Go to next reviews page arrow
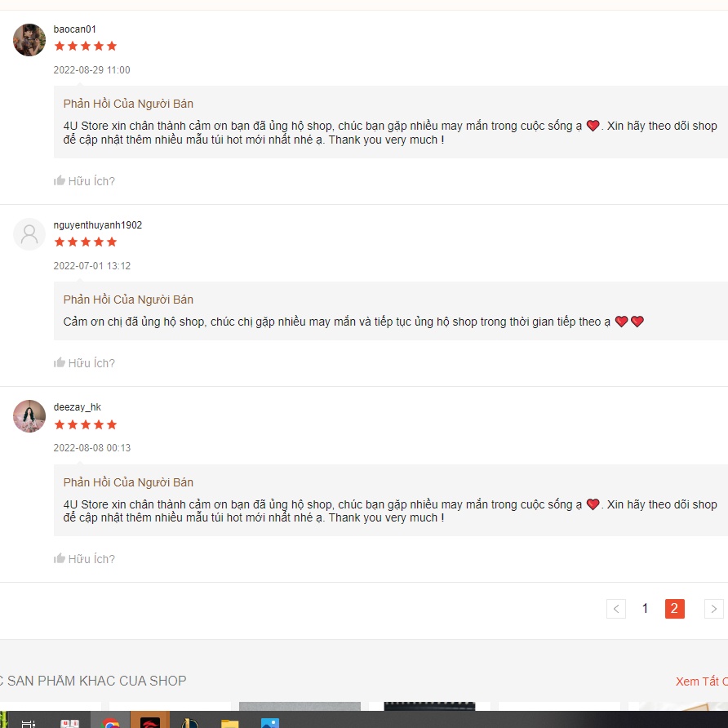The image size is (728, 728). (713, 609)
